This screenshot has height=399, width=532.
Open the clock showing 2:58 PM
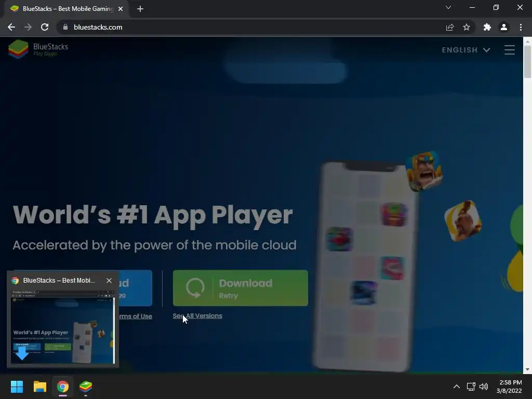[x=509, y=387]
